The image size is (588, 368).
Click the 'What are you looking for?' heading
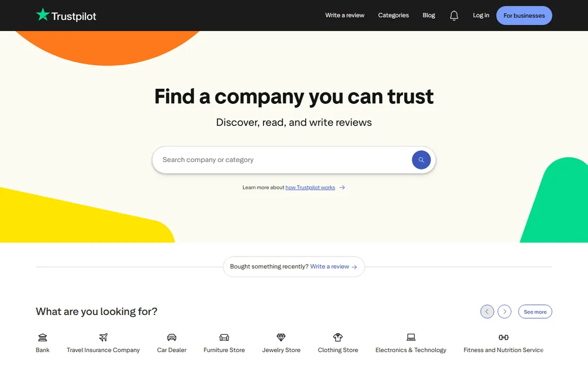pyautogui.click(x=96, y=311)
